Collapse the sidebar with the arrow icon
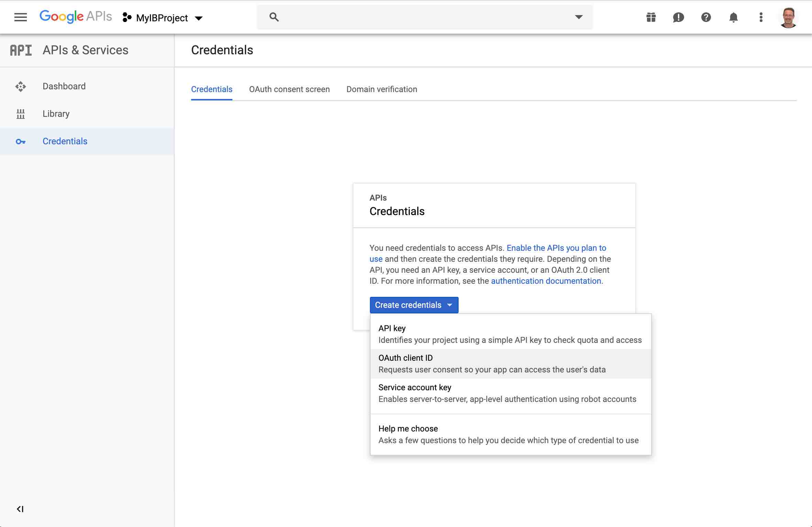This screenshot has height=527, width=812. (x=20, y=509)
